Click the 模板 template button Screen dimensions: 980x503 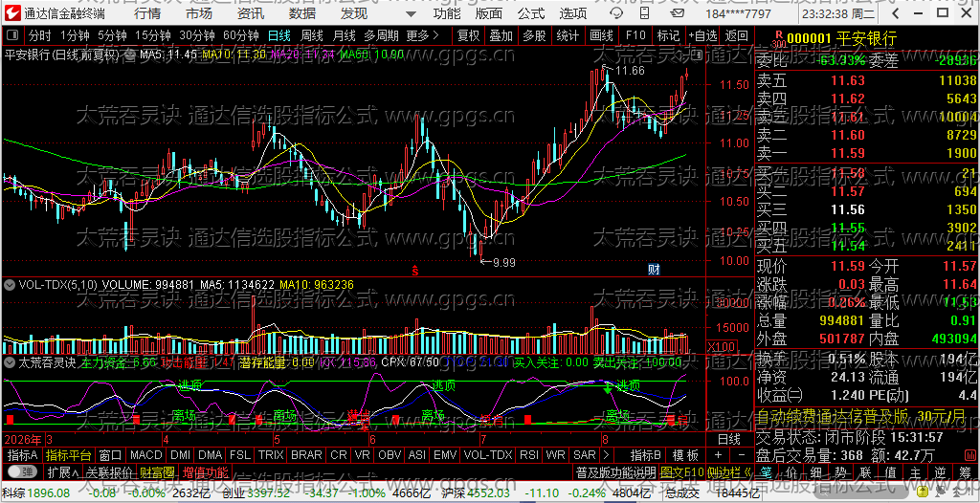point(685,455)
